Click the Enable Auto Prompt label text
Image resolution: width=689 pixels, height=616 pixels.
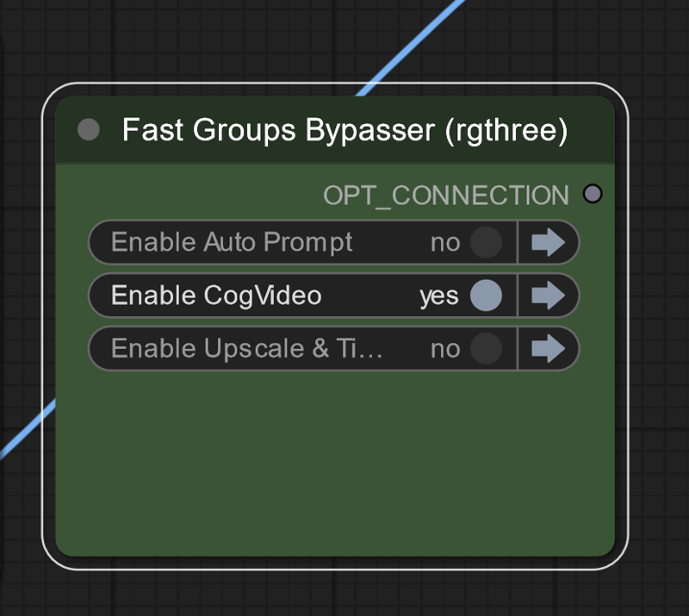tap(232, 242)
